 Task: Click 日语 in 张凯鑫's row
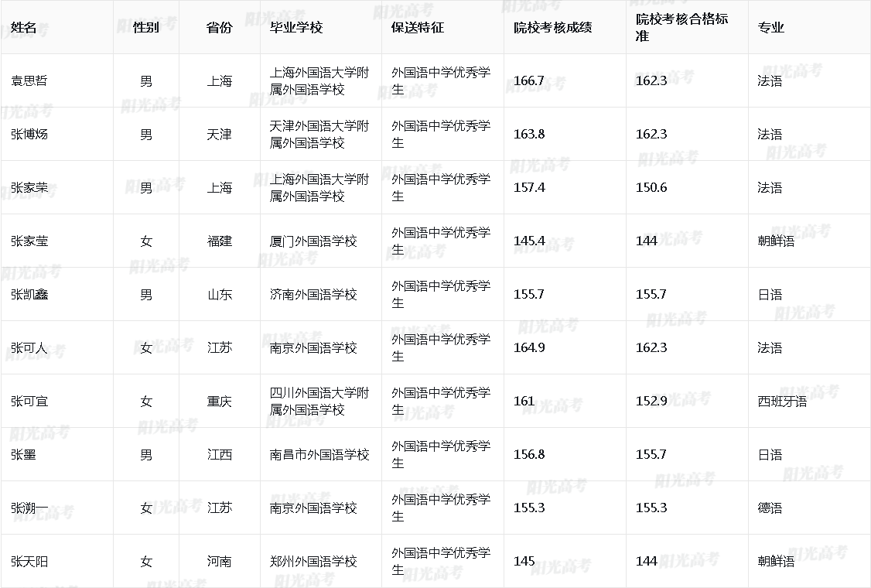(x=770, y=294)
